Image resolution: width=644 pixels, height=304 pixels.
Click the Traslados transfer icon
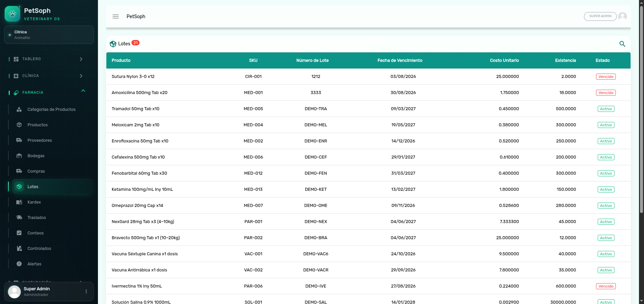tap(19, 217)
